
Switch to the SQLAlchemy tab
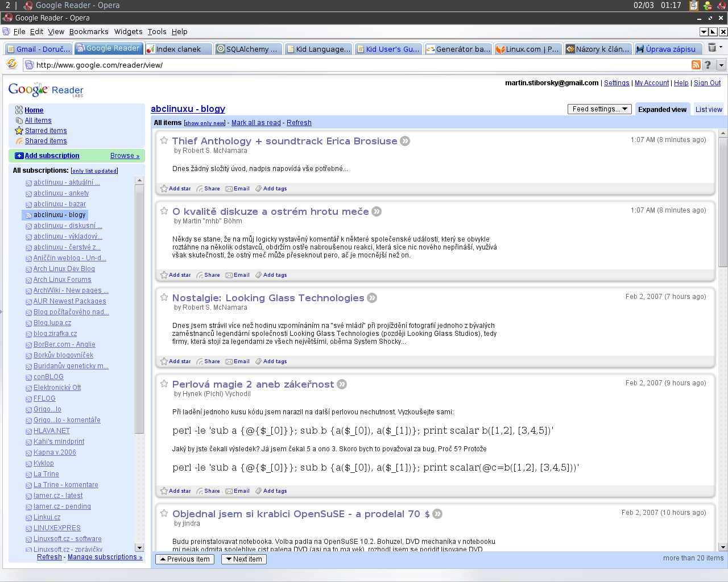[x=249, y=49]
